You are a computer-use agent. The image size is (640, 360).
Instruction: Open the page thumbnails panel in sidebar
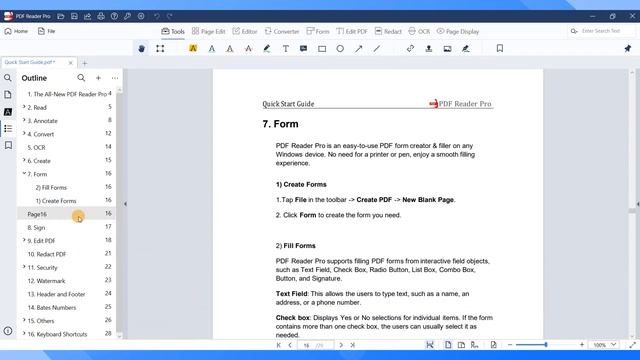(8, 95)
